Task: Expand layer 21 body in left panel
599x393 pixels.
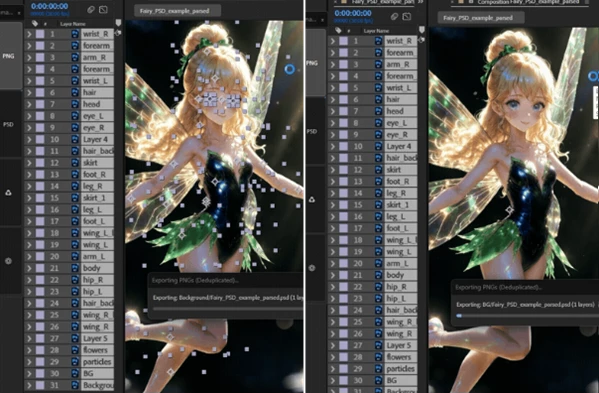Action: click(x=29, y=268)
